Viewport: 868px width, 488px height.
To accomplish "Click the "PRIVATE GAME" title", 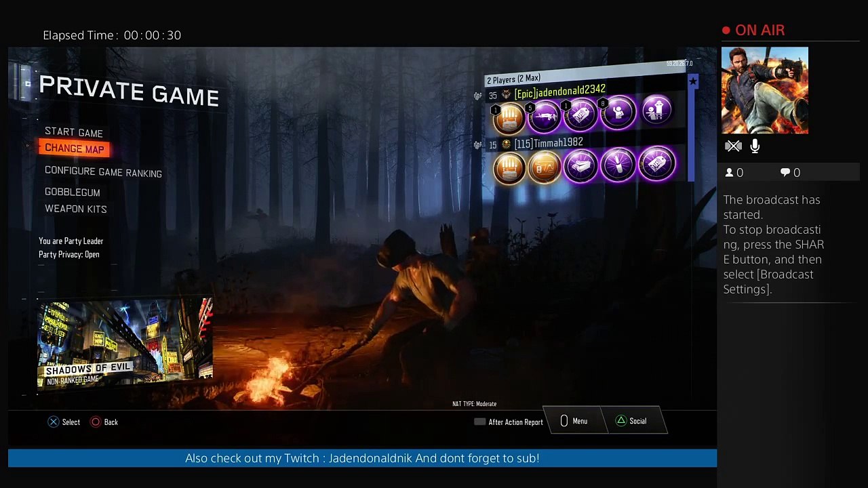I will 129,91.
